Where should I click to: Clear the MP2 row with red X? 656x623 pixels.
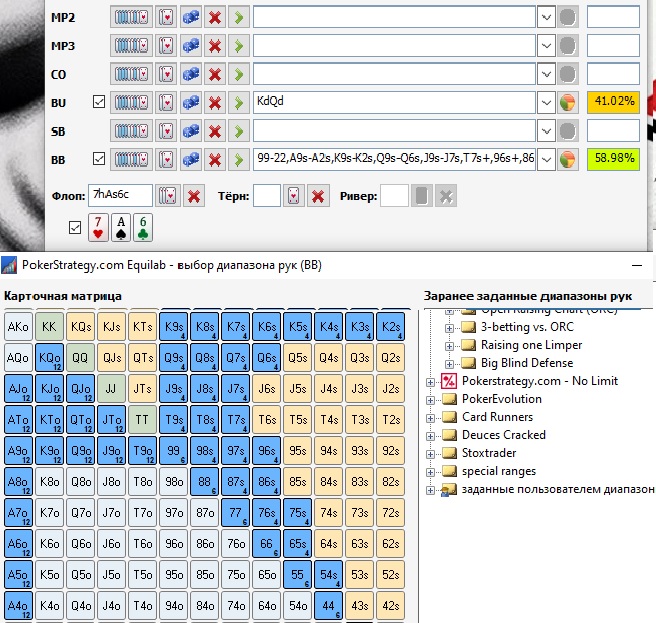click(x=215, y=18)
